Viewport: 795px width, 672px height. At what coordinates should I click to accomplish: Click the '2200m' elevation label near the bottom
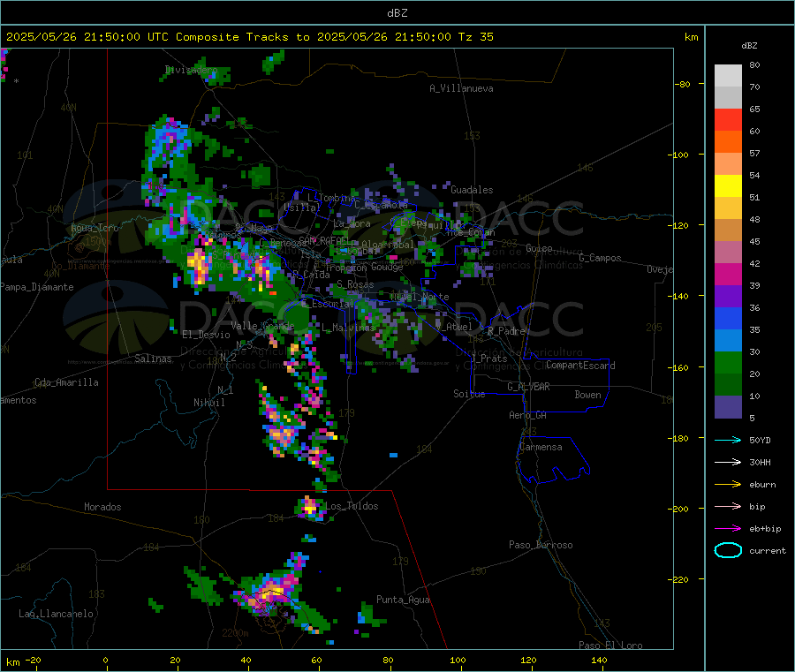(x=235, y=633)
